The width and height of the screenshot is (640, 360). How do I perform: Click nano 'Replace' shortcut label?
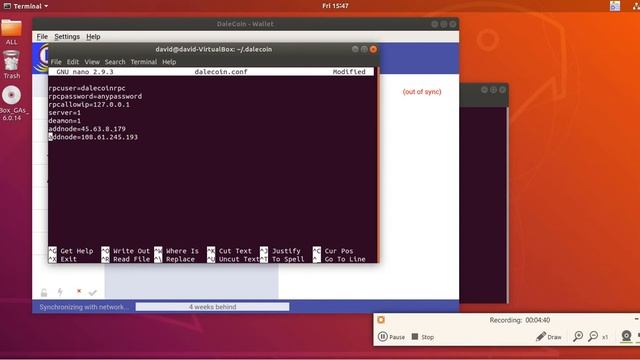tap(180, 259)
